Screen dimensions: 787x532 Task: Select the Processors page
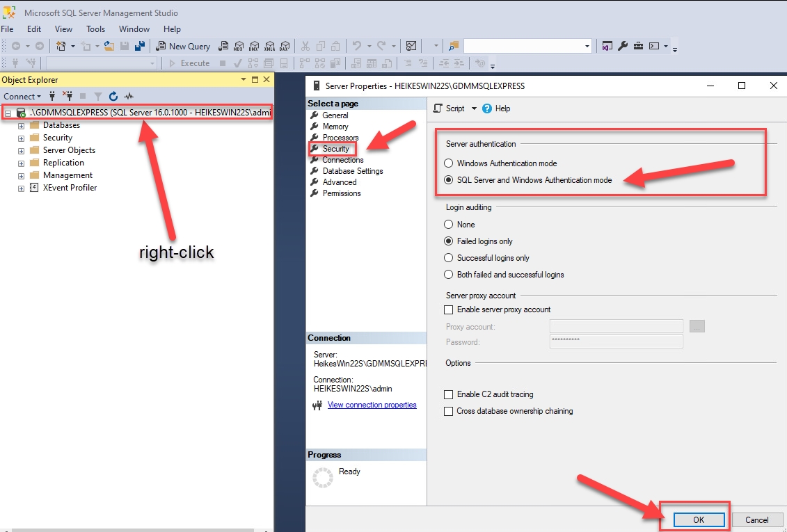(x=340, y=138)
